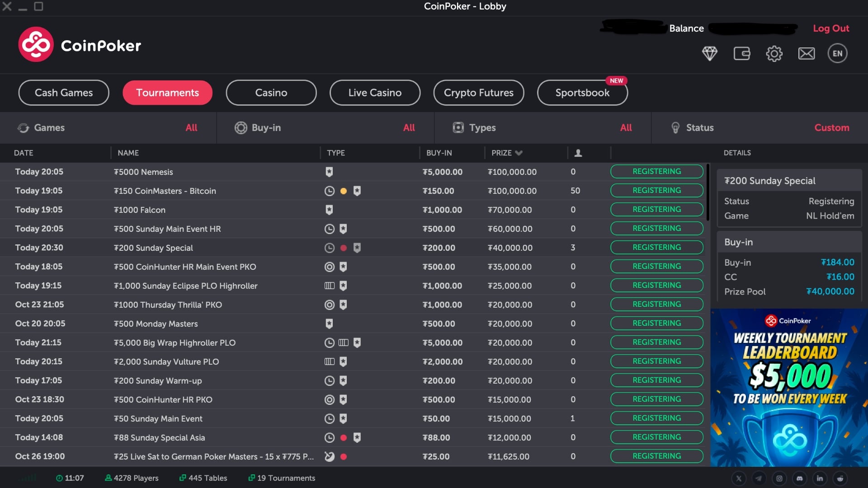Screen dimensions: 868x488
Task: Click the orange coin icon for CoinMasters Bitcoin
Action: point(344,191)
